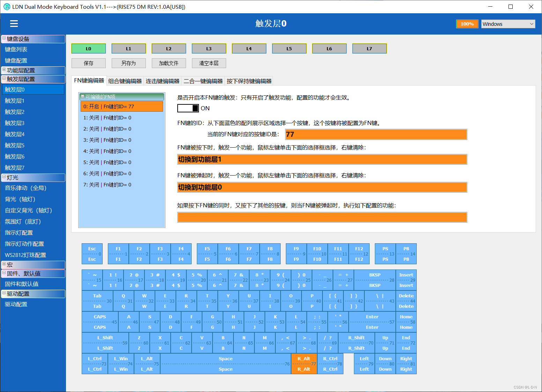The image size is (542, 392).
Task: Collapse the 驱动配置 section header
Action: pyautogui.click(x=4, y=293)
